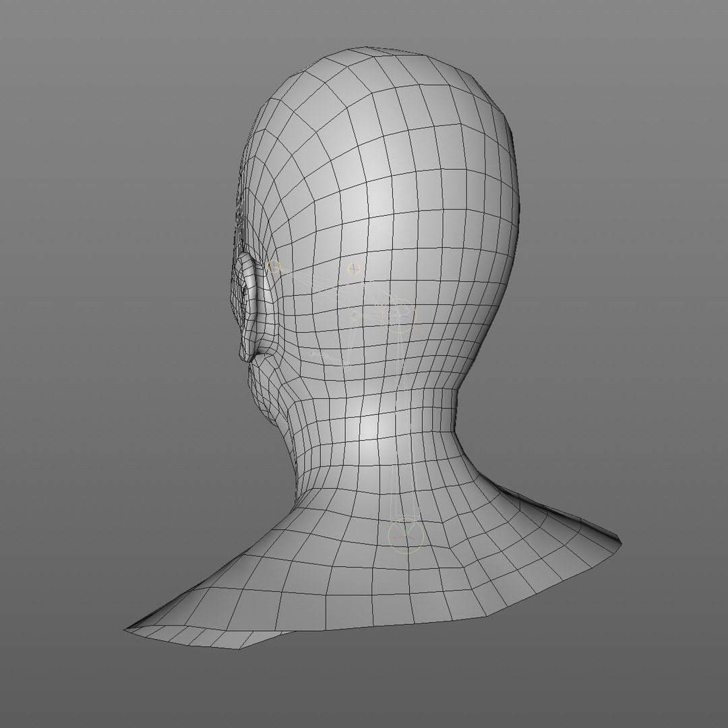Select the joint marker beside the ear
The height and width of the screenshot is (728, 728).
coord(274,266)
